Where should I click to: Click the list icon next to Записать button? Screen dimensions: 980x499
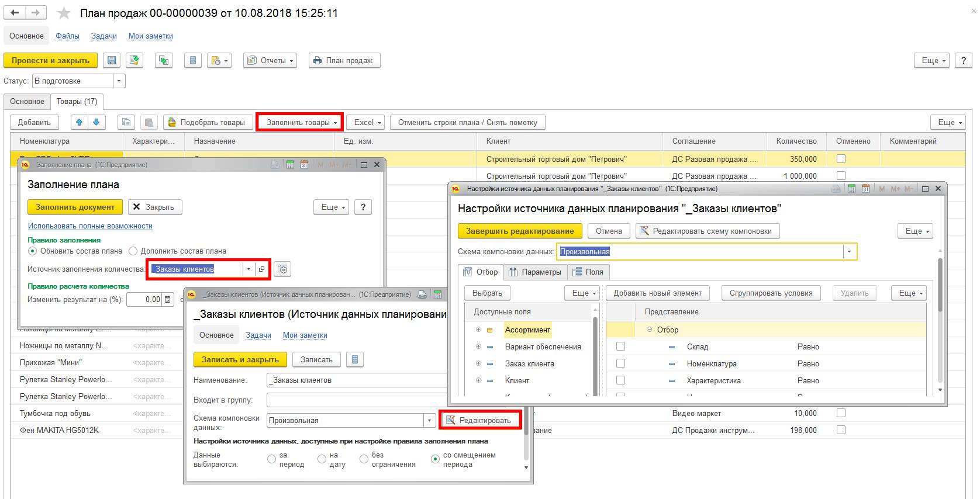(354, 359)
